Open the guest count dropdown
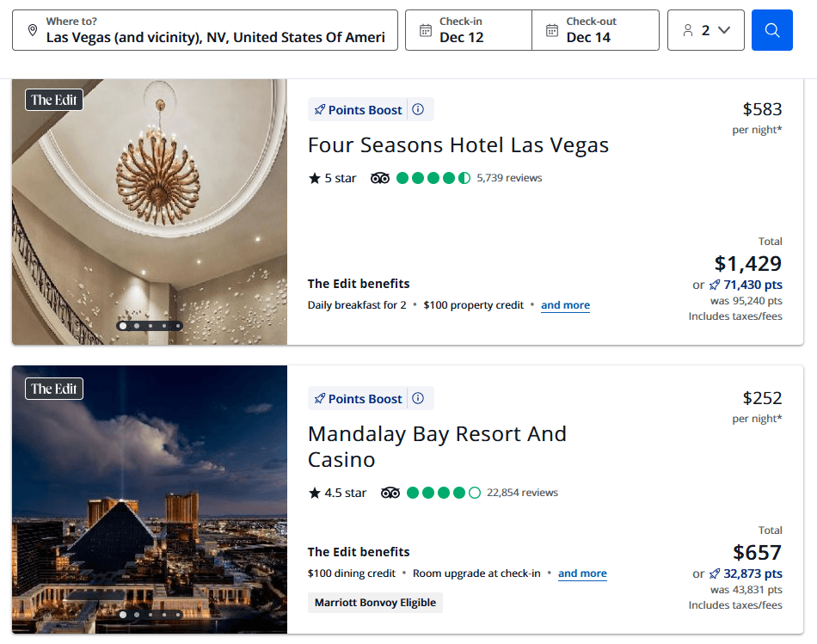 [705, 29]
